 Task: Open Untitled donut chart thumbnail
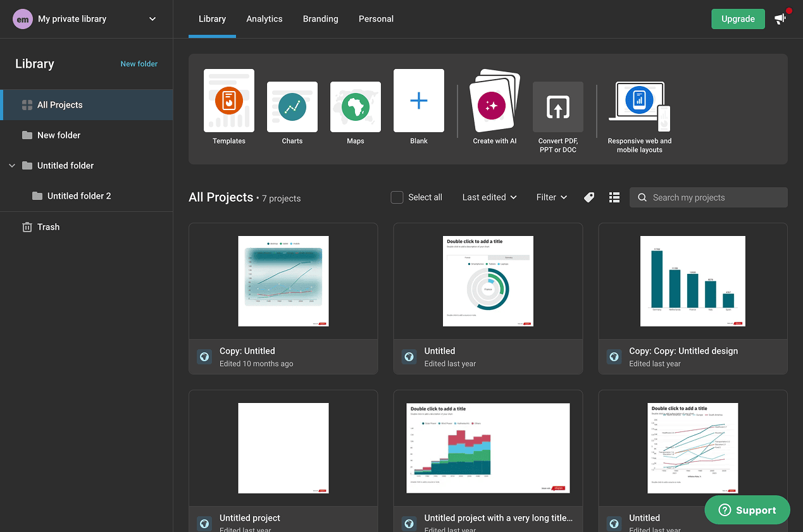pos(488,281)
